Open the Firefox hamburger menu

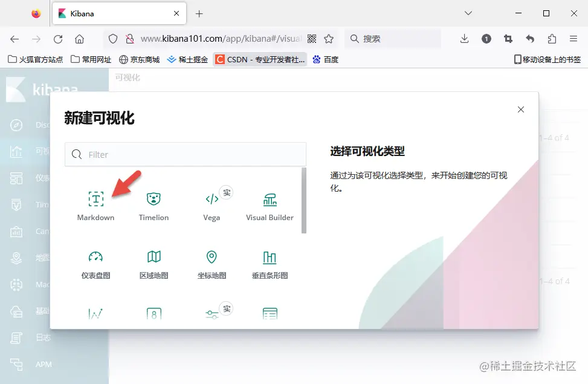[x=573, y=39]
